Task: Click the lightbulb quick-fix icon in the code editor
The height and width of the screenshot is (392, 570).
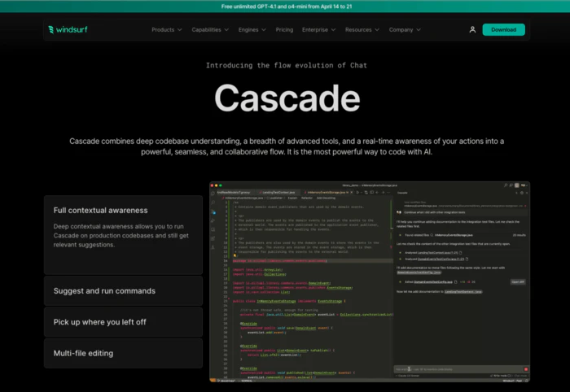Action: [235, 255]
